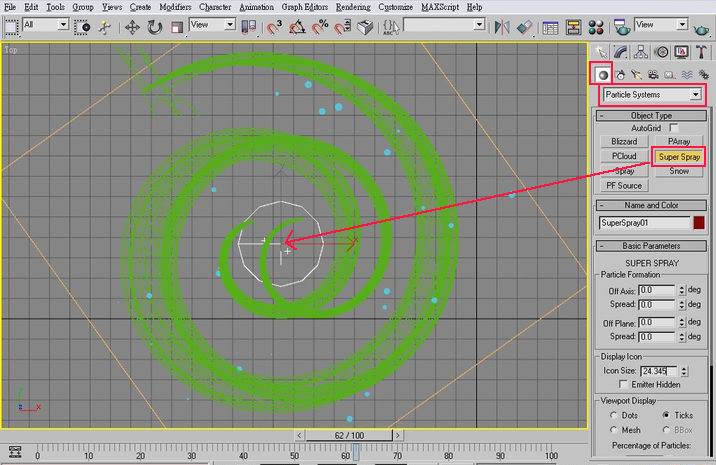Click the Blizzard button
Image resolution: width=716 pixels, height=465 pixels.
[x=624, y=142]
